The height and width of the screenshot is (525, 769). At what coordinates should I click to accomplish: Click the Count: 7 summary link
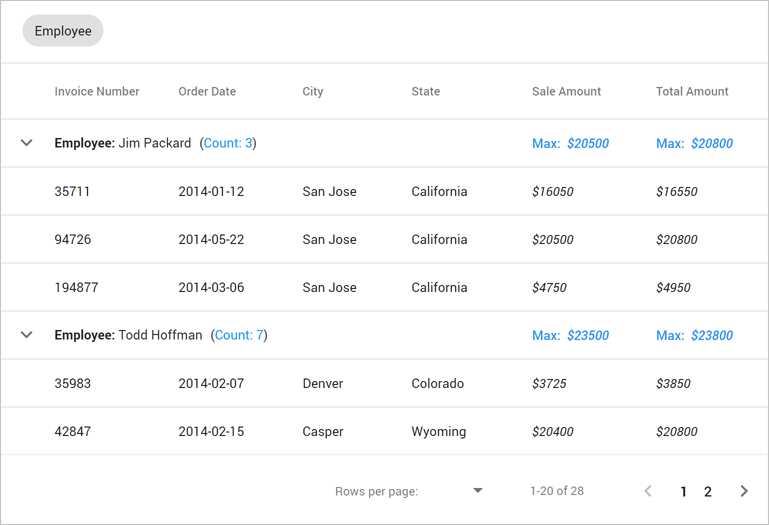click(x=239, y=335)
